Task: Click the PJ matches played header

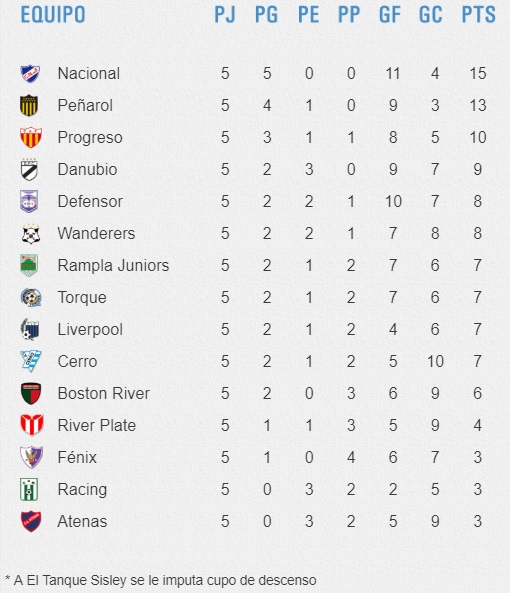Action: tap(225, 14)
